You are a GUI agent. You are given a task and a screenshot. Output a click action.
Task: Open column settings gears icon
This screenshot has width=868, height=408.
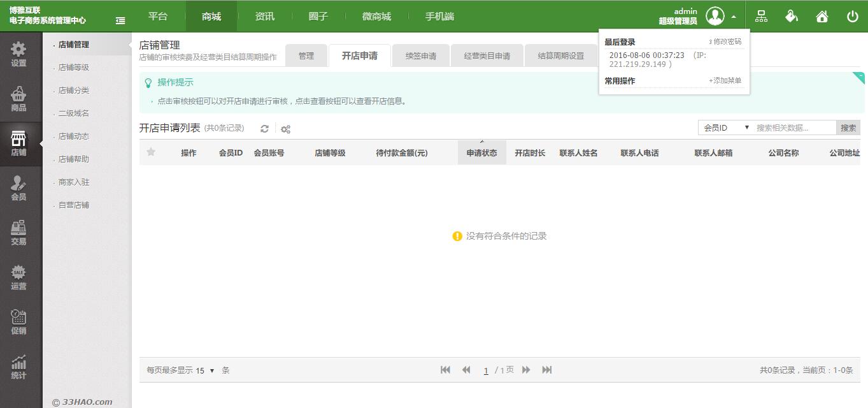pyautogui.click(x=285, y=129)
